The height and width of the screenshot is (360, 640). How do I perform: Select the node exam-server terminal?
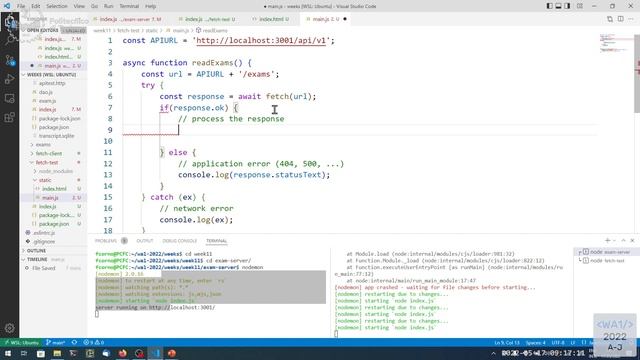click(607, 252)
